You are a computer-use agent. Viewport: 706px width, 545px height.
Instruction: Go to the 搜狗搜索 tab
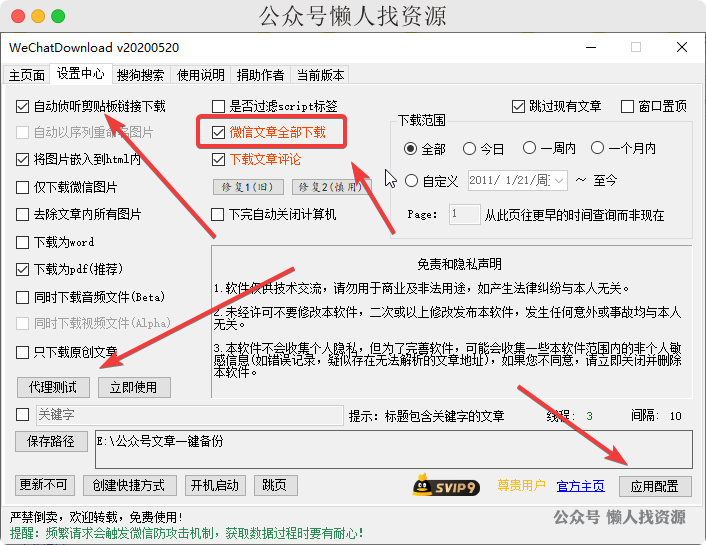pyautogui.click(x=140, y=75)
